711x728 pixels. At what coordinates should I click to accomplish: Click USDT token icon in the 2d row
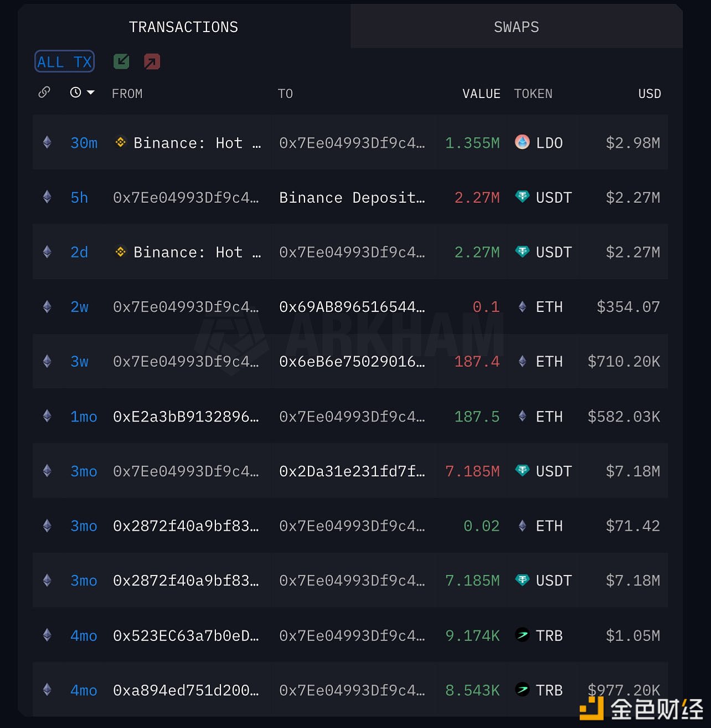[x=522, y=251]
